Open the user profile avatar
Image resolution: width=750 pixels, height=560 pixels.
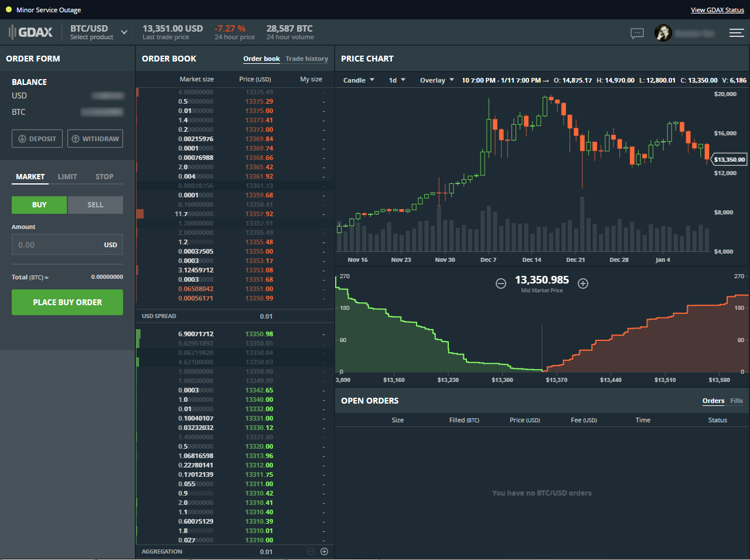(663, 33)
